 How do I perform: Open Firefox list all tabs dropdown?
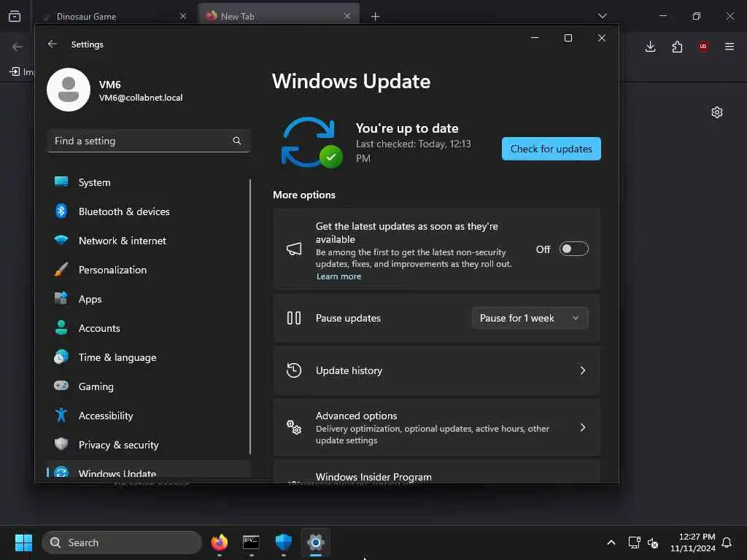603,16
